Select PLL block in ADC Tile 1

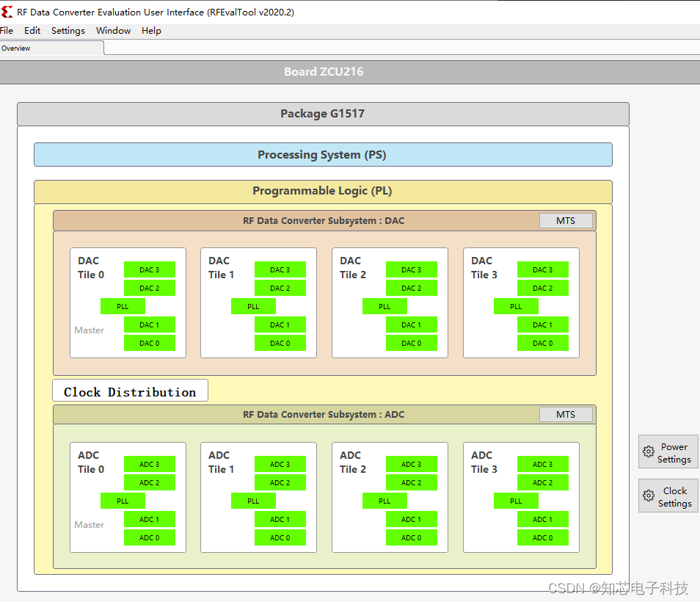coord(253,501)
